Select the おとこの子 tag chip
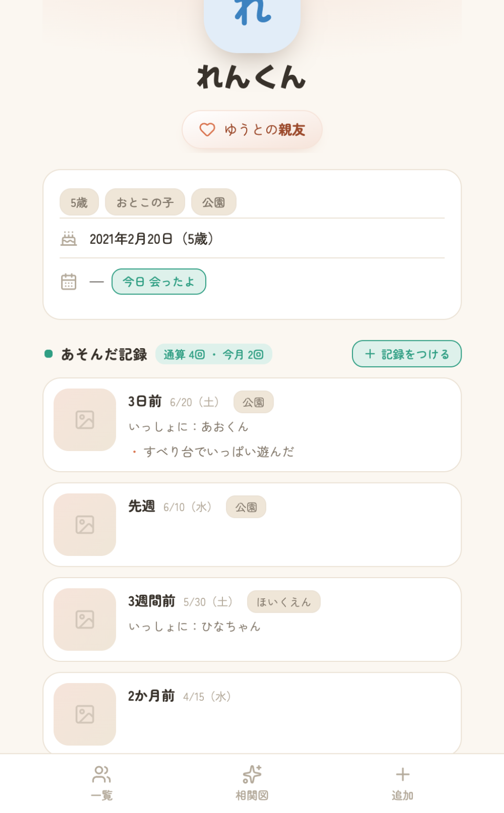504x813 pixels. click(x=145, y=202)
